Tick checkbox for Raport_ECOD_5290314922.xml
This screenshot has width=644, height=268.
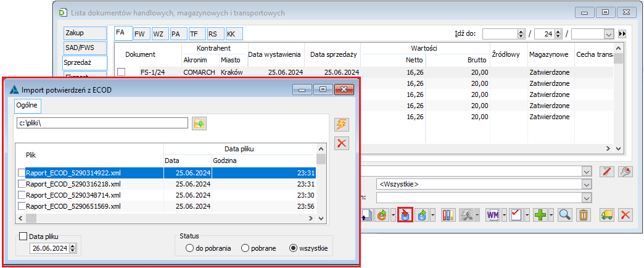tap(22, 173)
